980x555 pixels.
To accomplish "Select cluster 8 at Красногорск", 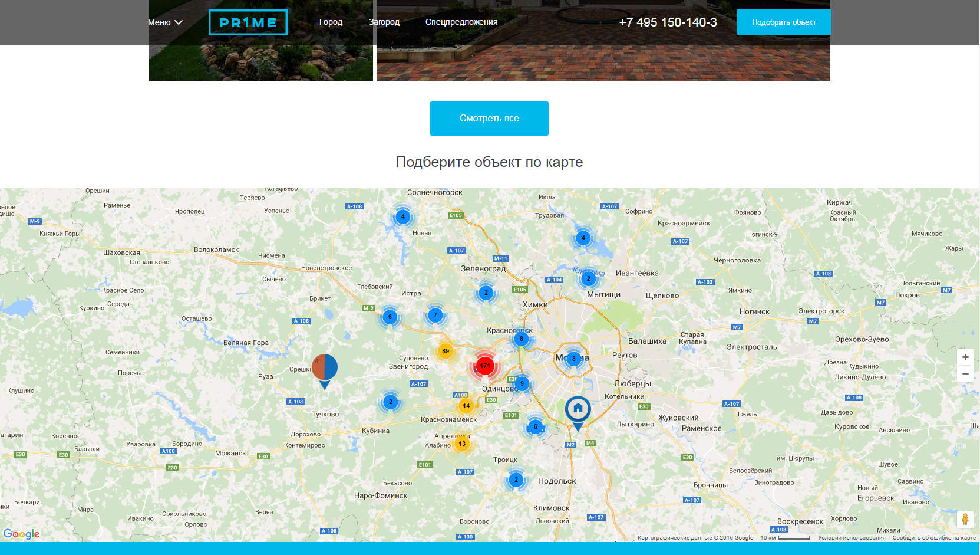I will tap(522, 339).
